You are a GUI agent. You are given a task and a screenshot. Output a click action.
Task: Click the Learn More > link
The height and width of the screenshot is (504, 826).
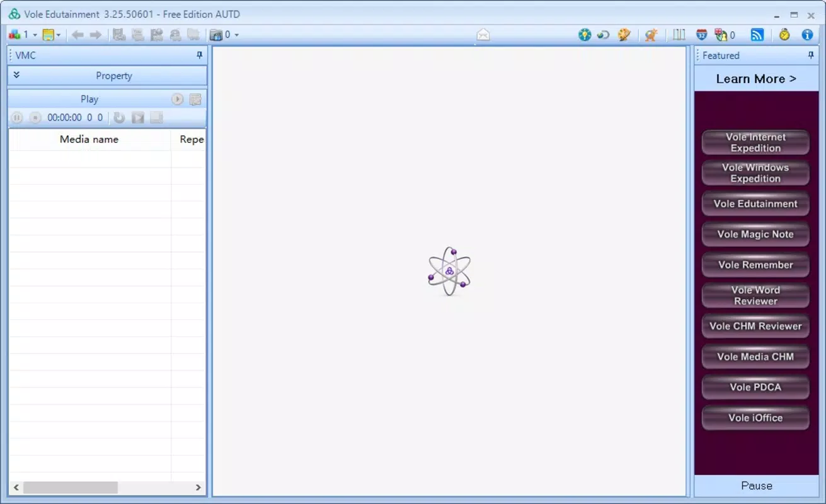(756, 79)
